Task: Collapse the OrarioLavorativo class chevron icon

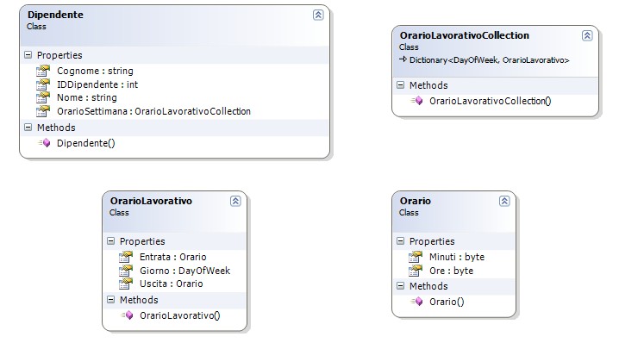Action: coord(235,202)
